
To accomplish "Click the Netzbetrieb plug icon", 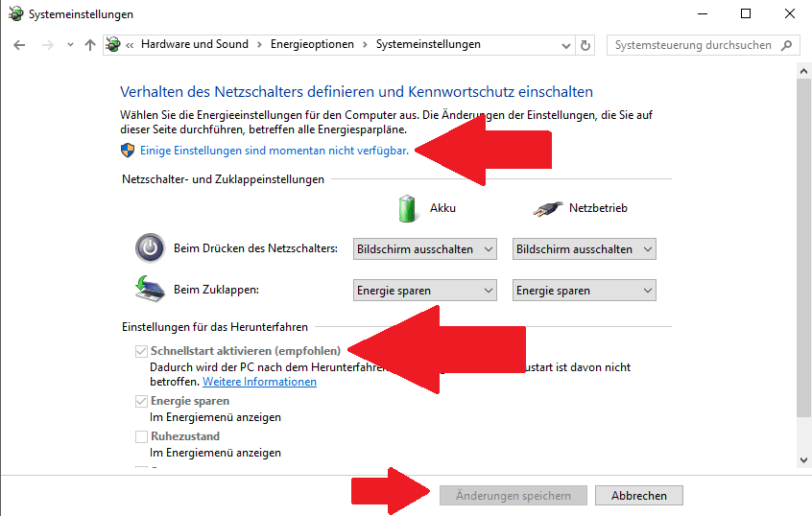I will [x=548, y=208].
